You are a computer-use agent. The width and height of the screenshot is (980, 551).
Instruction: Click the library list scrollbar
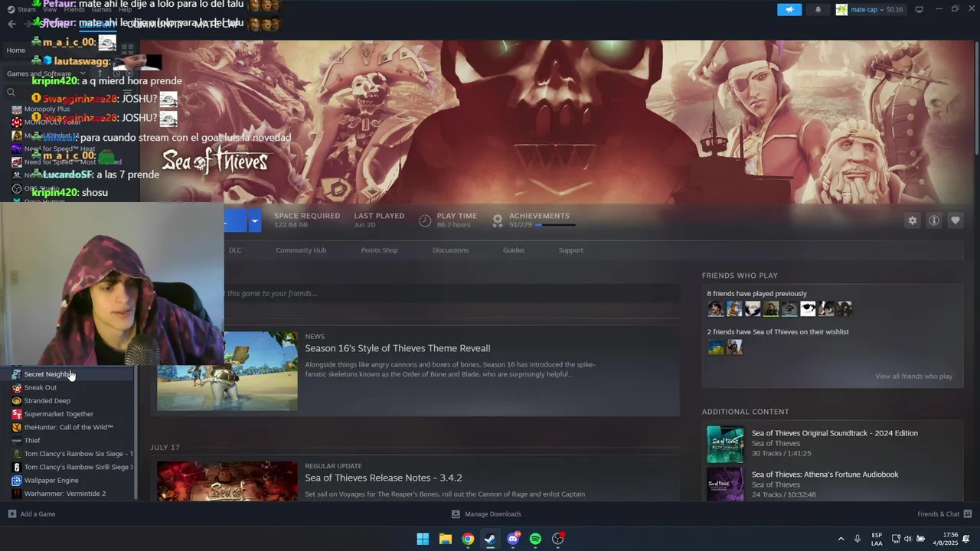tap(136, 432)
